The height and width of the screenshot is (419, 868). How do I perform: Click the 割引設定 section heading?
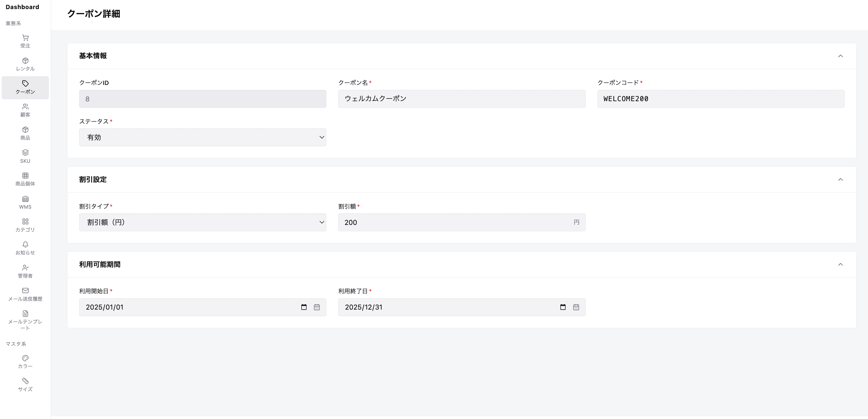click(93, 180)
